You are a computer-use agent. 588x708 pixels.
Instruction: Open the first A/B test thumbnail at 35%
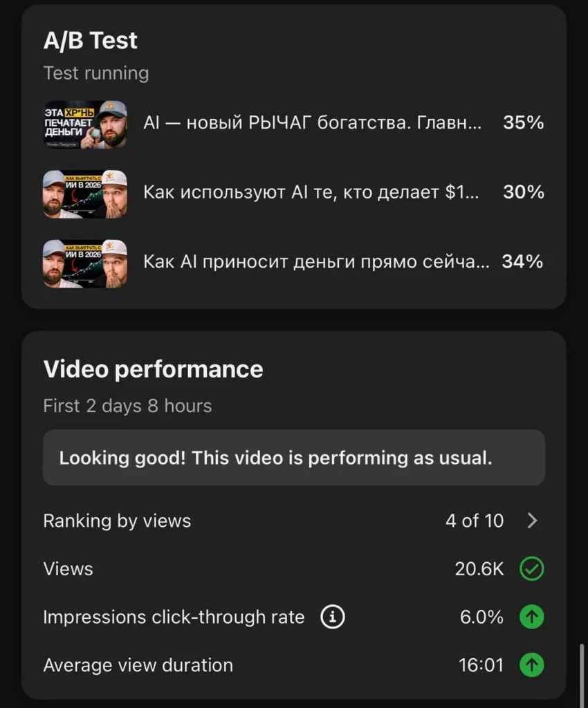point(85,124)
